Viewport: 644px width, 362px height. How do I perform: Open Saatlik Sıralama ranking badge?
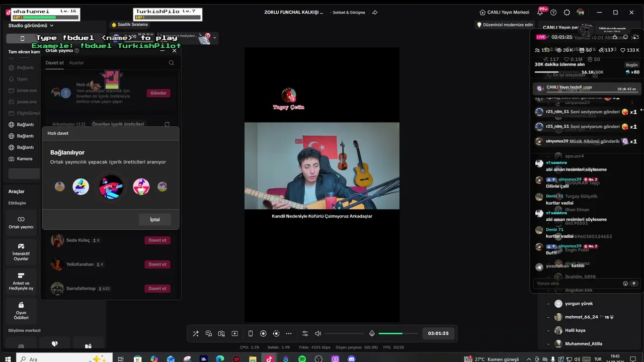[129, 24]
